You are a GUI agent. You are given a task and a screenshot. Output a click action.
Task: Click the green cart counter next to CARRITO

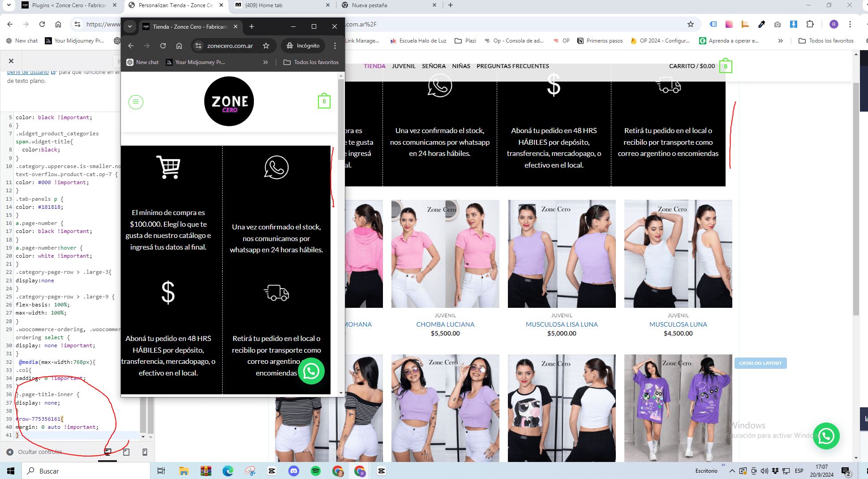tap(726, 66)
